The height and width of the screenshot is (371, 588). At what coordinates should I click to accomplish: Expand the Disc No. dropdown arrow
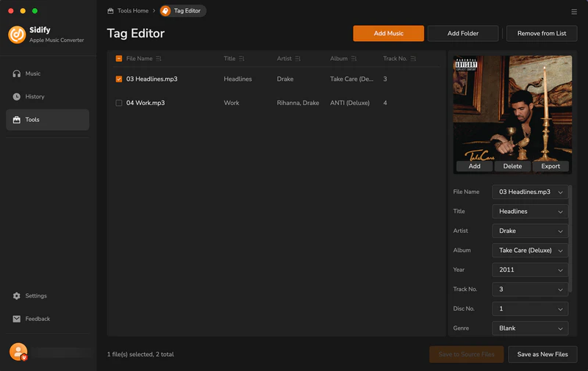coord(560,309)
